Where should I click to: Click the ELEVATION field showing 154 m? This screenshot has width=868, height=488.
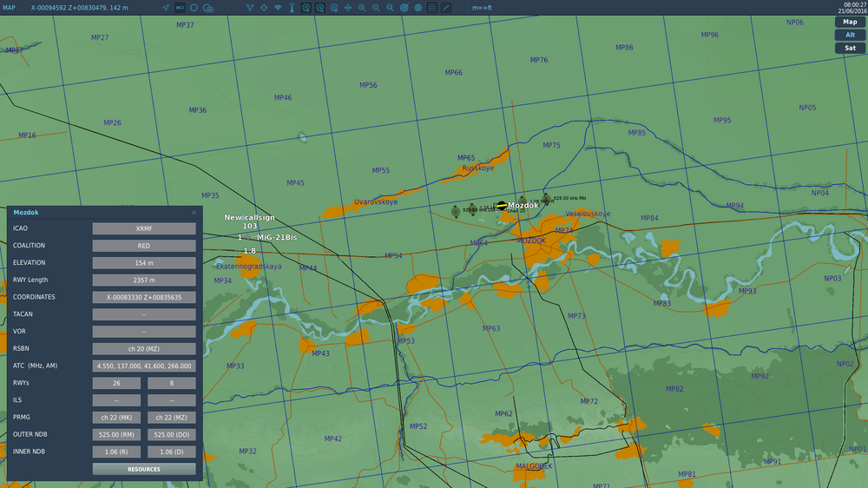(x=144, y=262)
